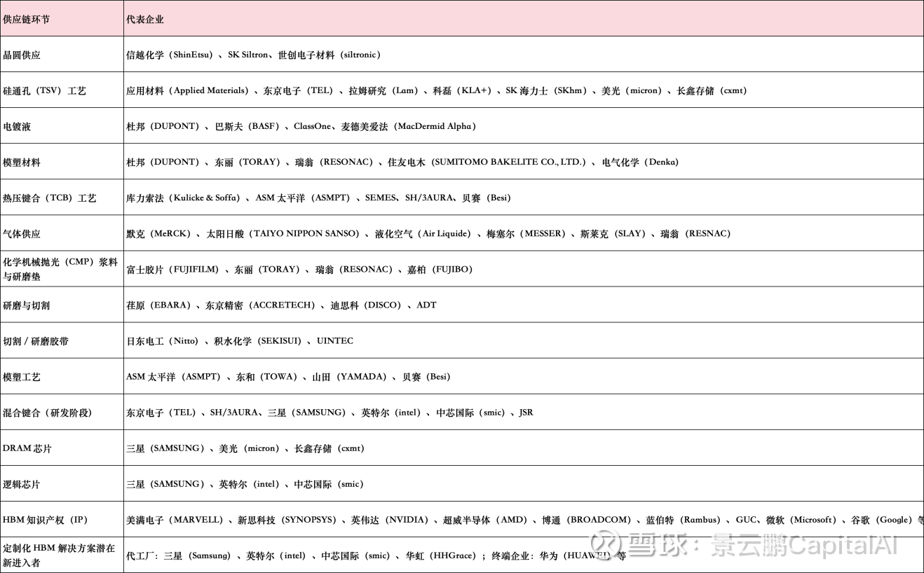Select the row label "热压键合（TCB）工艺"
Image resolution: width=924 pixels, height=573 pixels.
coord(50,198)
